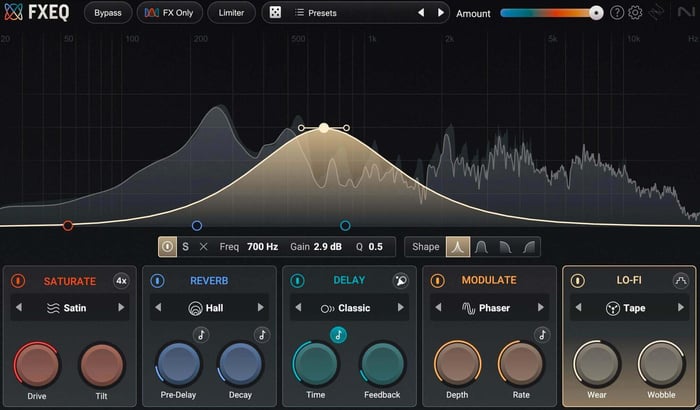The width and height of the screenshot is (700, 410).
Task: Enable tempo sync note on Delay Time
Action: pos(338,335)
